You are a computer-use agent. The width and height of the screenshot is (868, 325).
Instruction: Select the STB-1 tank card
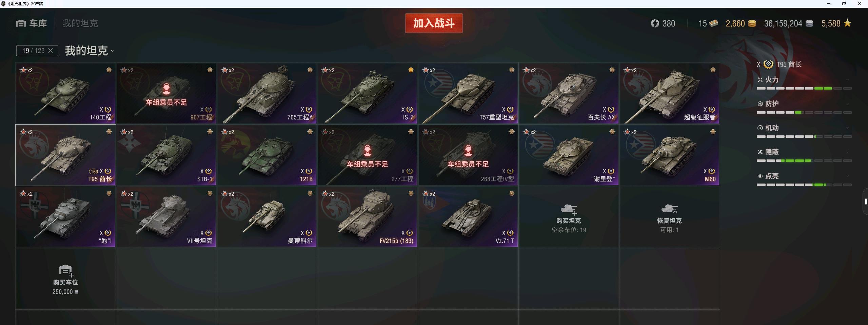(x=166, y=155)
